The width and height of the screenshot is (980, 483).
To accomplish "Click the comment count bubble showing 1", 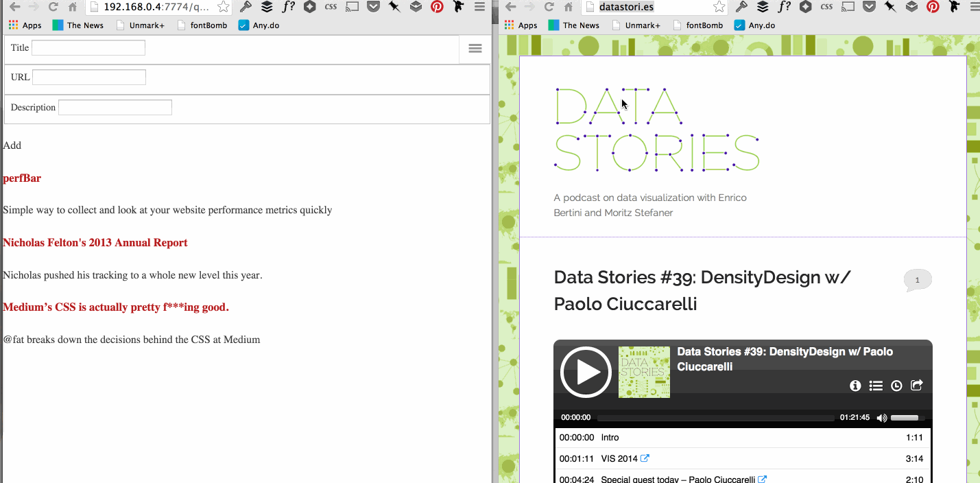I will click(x=918, y=281).
